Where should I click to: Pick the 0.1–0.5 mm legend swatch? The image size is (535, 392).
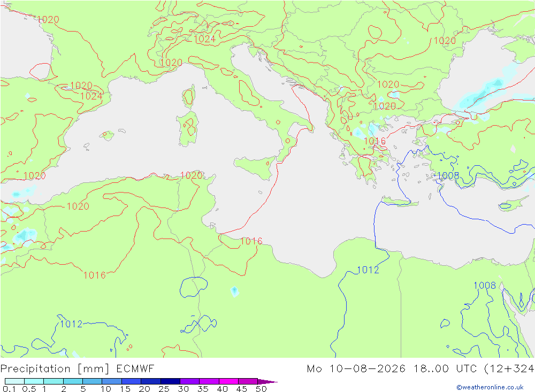pos(14,381)
